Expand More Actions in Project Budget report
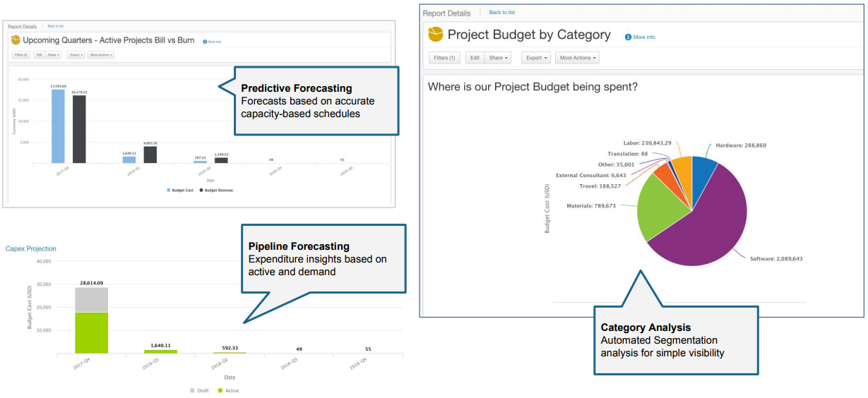 click(x=577, y=58)
